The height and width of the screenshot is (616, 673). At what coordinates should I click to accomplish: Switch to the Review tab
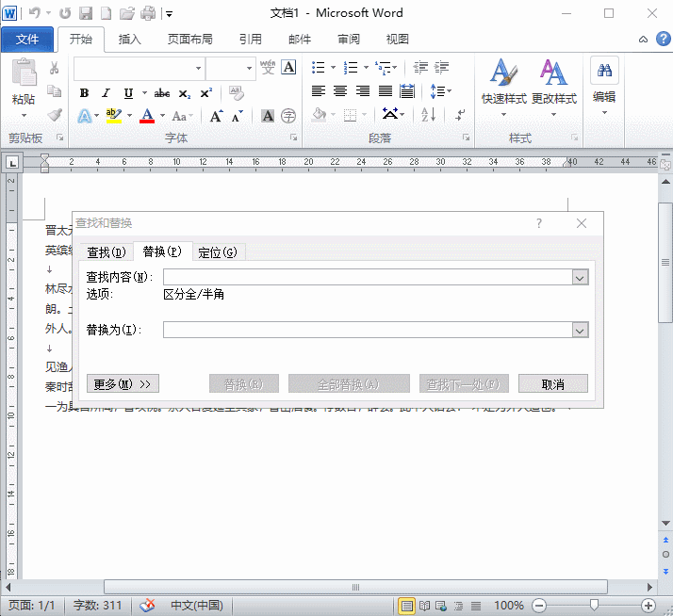click(x=349, y=40)
